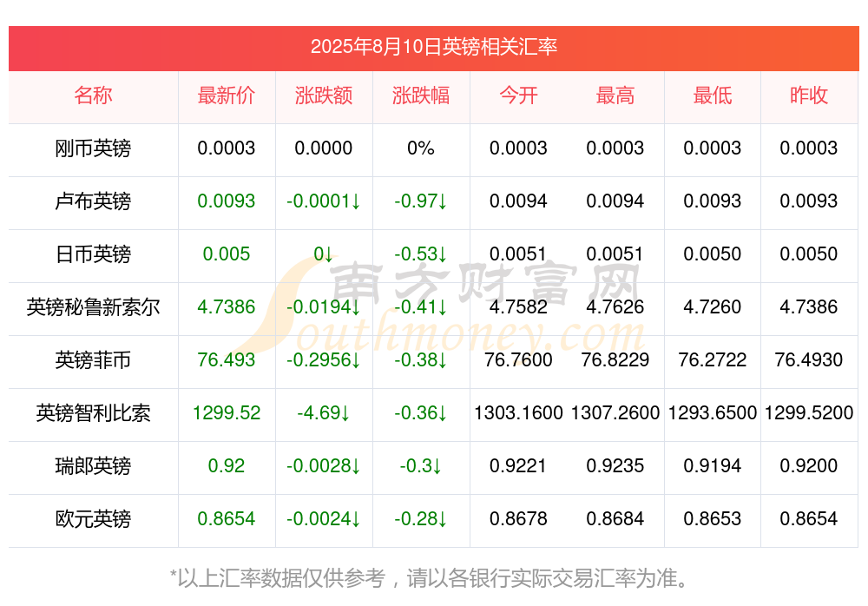The width and height of the screenshot is (868, 606).
Task: Click opening price 1303.1600
Action: click(x=518, y=413)
